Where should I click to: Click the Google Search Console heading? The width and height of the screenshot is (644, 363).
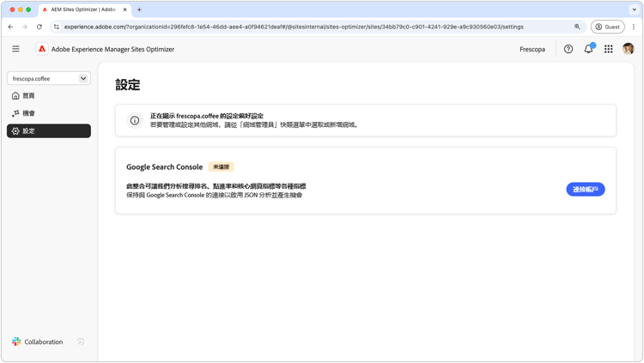click(164, 166)
